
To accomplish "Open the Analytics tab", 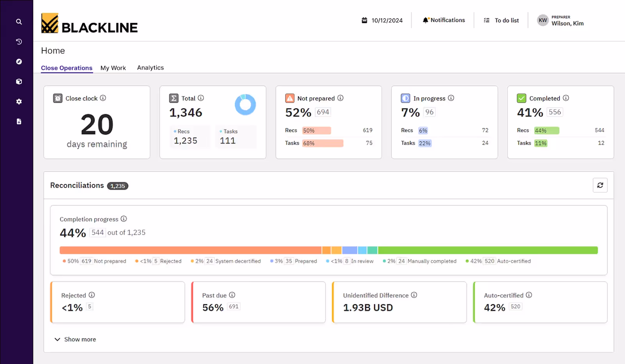I will pyautogui.click(x=150, y=67).
